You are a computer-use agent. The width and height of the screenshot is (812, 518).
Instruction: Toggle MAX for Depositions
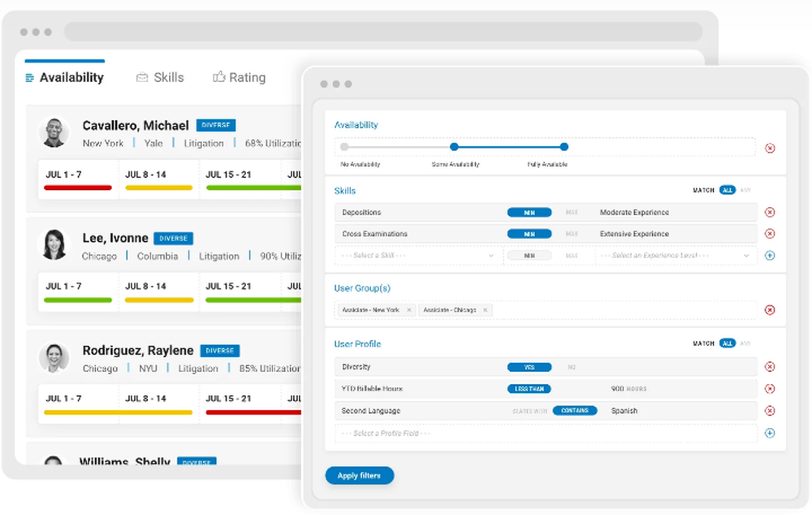tap(572, 213)
